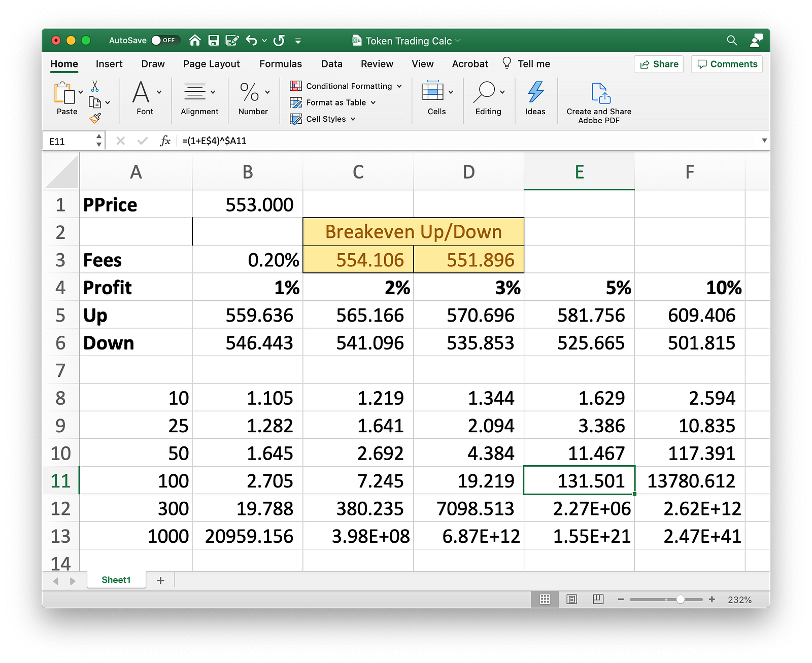812x663 pixels.
Task: Click the Format Painter brush icon
Action: click(95, 118)
